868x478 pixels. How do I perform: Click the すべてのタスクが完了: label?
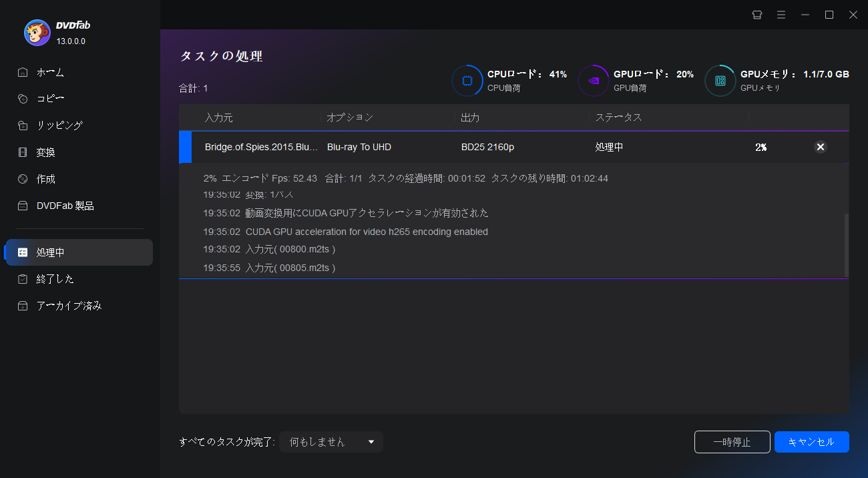click(227, 442)
